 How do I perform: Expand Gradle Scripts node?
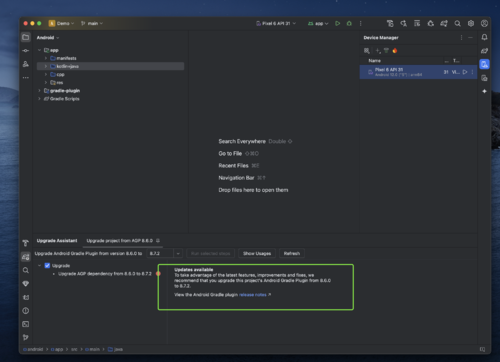[x=39, y=99]
